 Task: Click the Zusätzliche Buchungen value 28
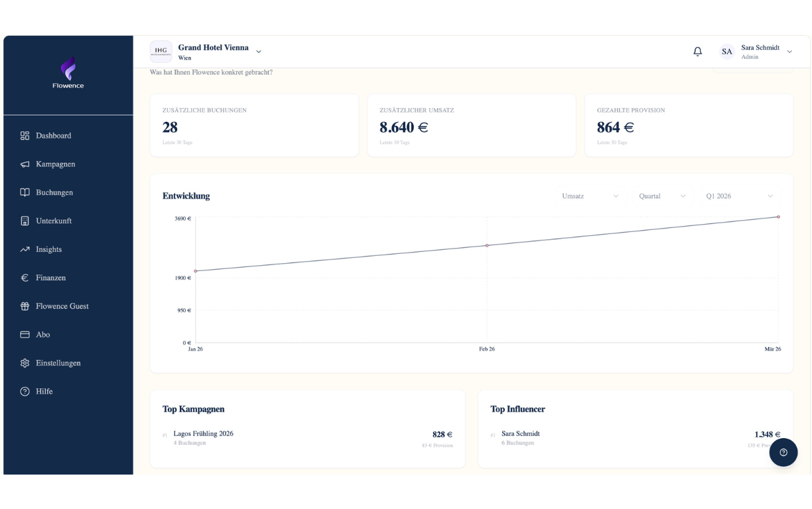click(170, 127)
